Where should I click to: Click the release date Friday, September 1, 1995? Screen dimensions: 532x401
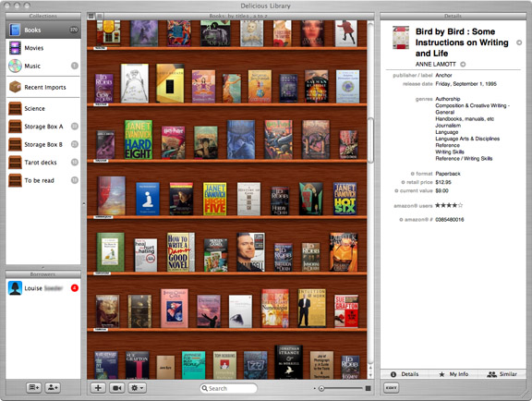click(466, 84)
